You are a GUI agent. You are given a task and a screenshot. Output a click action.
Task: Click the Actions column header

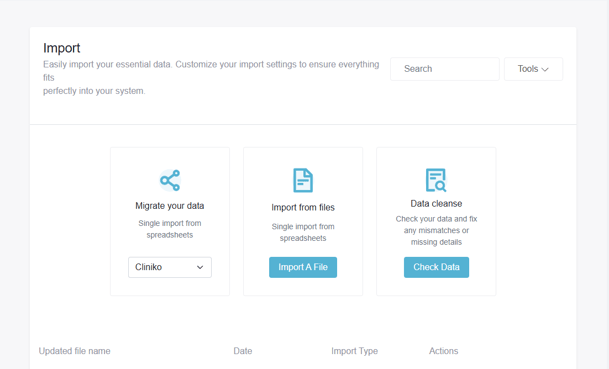coord(444,351)
